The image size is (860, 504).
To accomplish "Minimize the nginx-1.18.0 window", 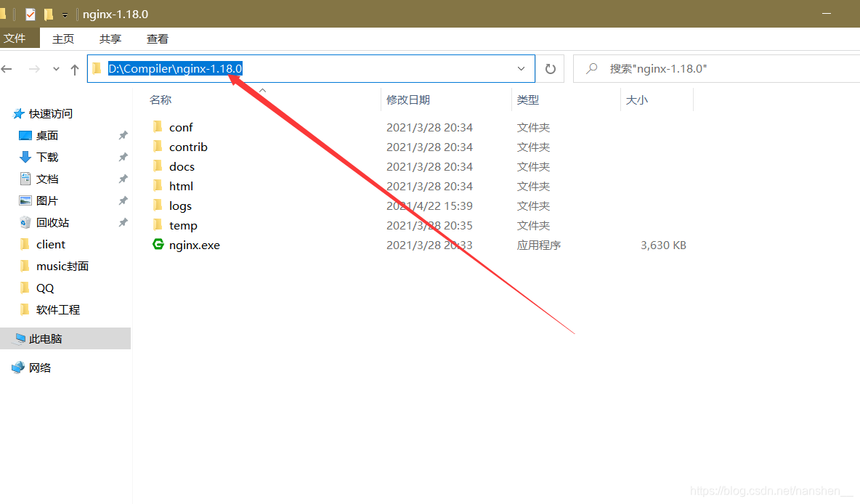I will click(827, 14).
